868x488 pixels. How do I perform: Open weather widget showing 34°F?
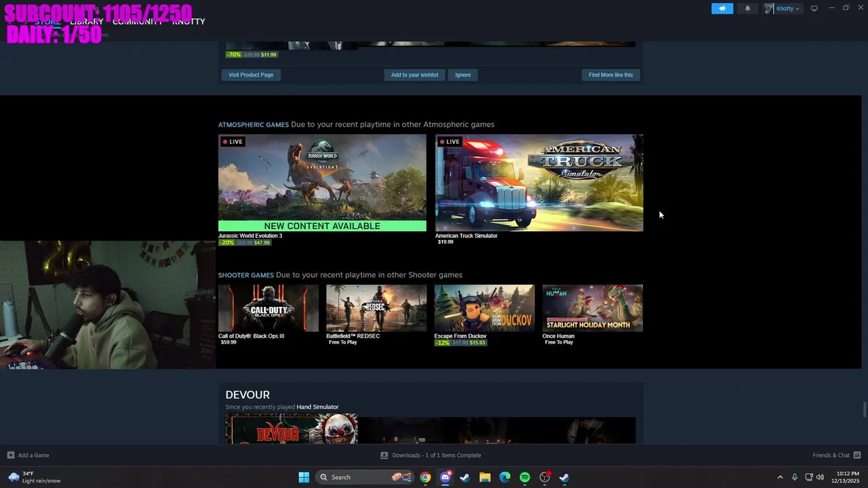tap(35, 477)
